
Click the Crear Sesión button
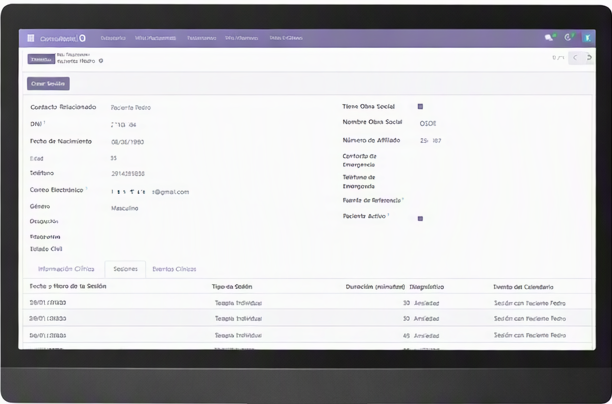click(48, 84)
